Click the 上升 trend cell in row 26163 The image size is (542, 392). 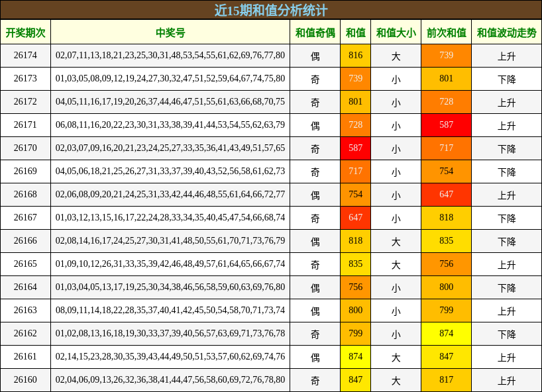(x=507, y=311)
